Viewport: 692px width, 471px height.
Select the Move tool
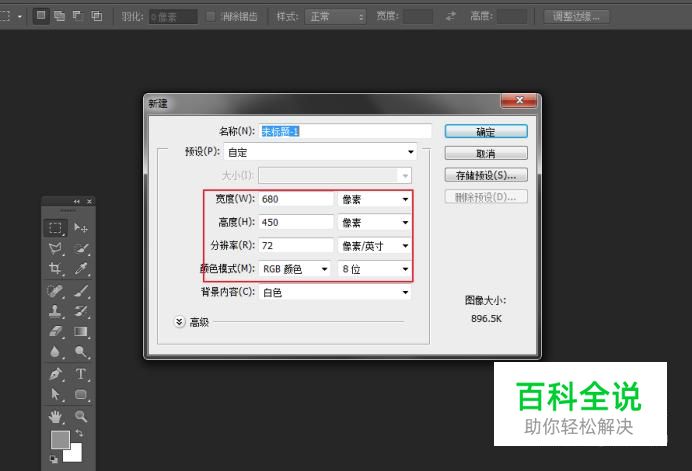point(81,228)
